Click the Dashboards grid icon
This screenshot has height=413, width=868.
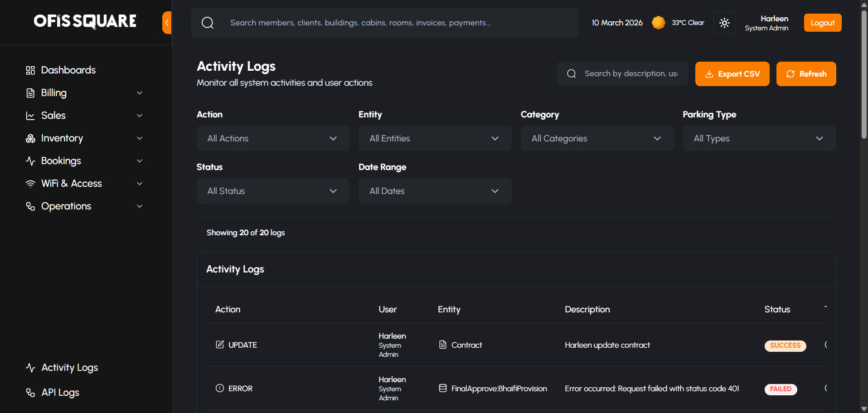(30, 70)
